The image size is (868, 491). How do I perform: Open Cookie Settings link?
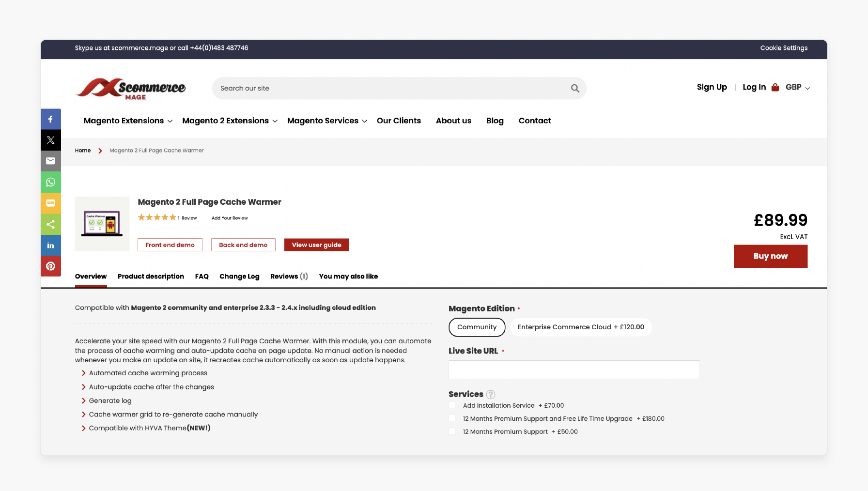784,48
